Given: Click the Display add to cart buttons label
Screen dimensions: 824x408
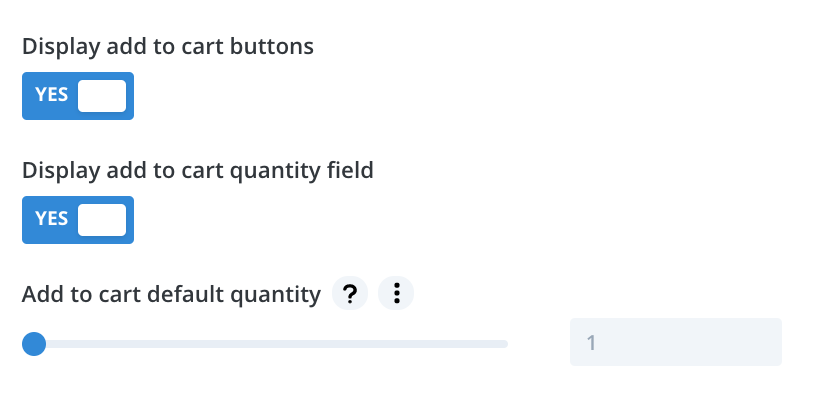Looking at the screenshot, I should [168, 47].
